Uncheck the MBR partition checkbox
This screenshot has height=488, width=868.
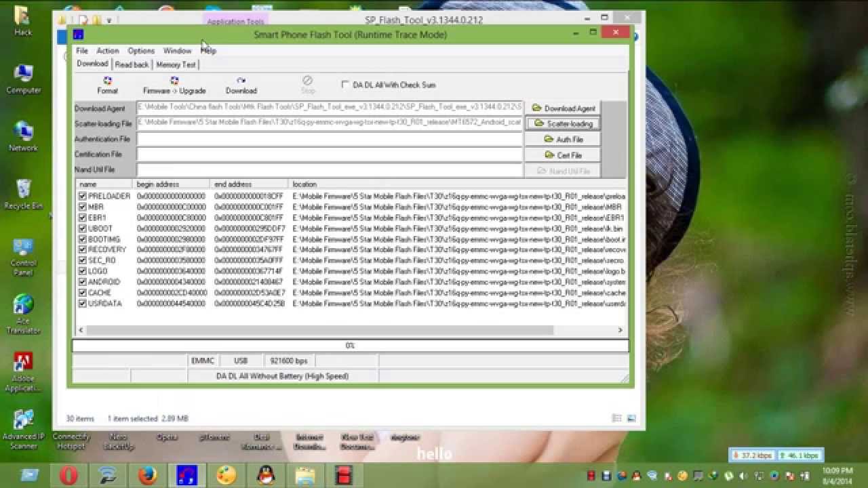[83, 207]
